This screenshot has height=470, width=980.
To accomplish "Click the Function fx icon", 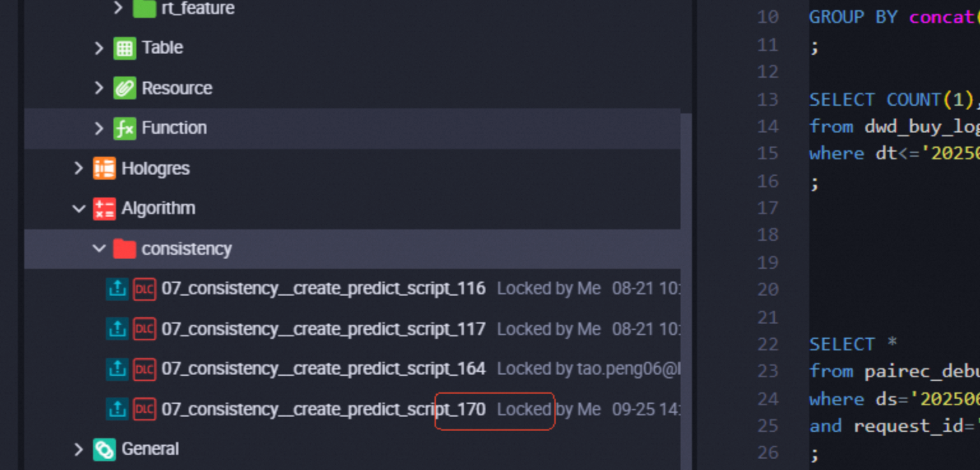I will [x=124, y=128].
